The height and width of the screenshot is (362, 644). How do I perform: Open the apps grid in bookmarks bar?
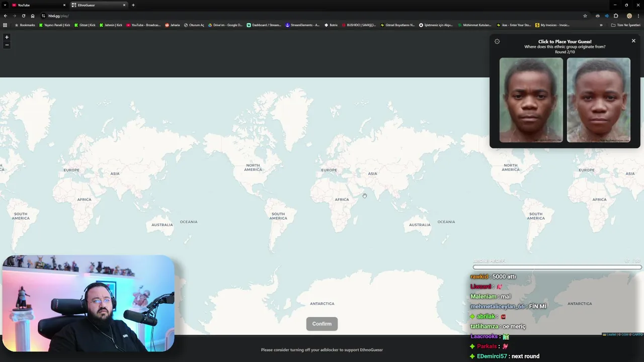click(5, 25)
